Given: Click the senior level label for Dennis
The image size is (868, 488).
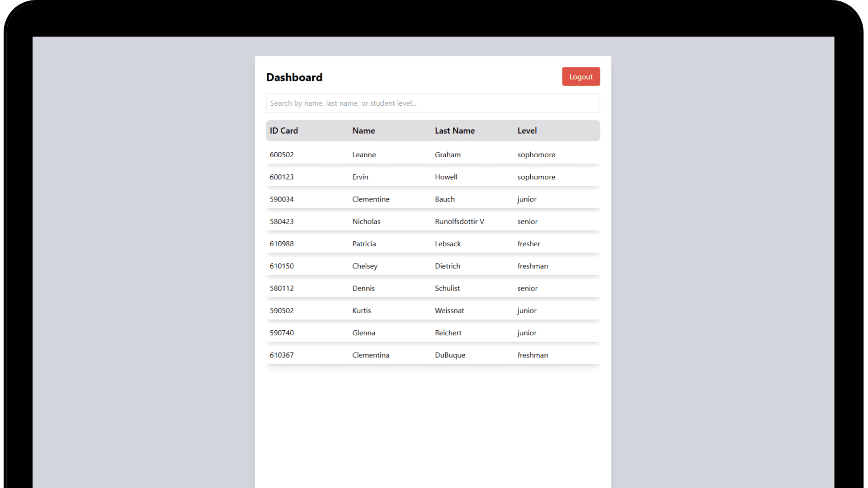Looking at the screenshot, I should coord(527,288).
